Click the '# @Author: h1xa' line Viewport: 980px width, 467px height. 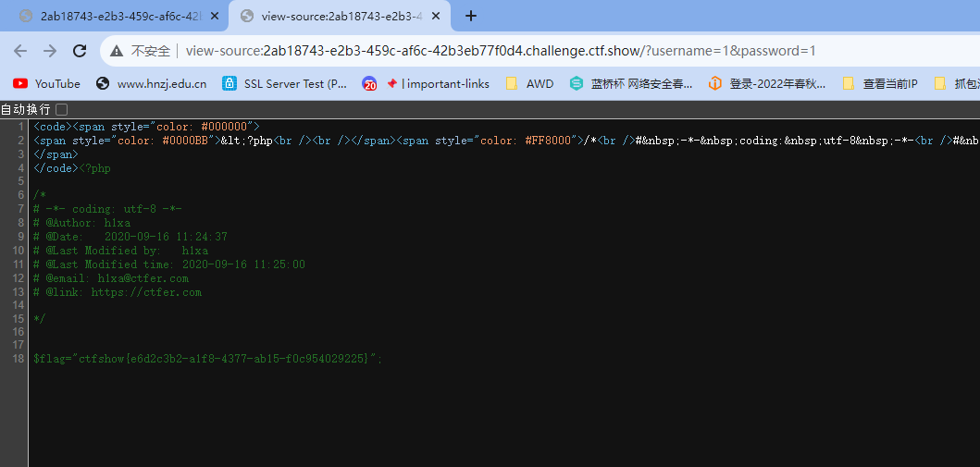pos(81,222)
